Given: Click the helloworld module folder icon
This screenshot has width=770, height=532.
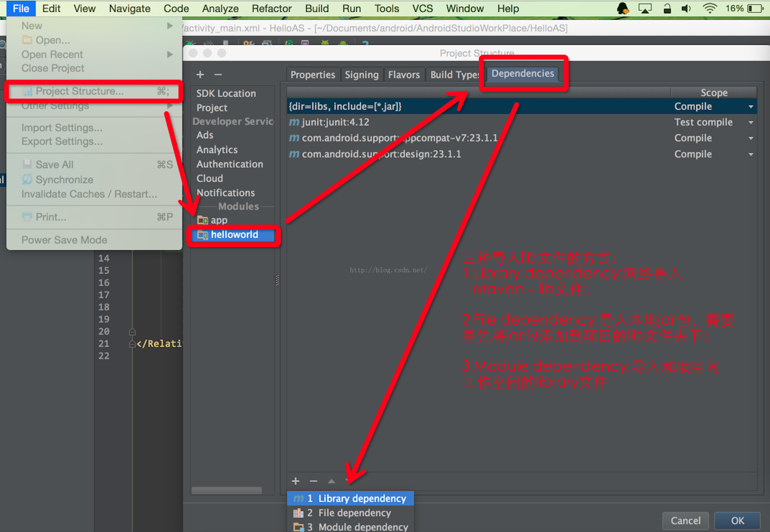Looking at the screenshot, I should (202, 235).
